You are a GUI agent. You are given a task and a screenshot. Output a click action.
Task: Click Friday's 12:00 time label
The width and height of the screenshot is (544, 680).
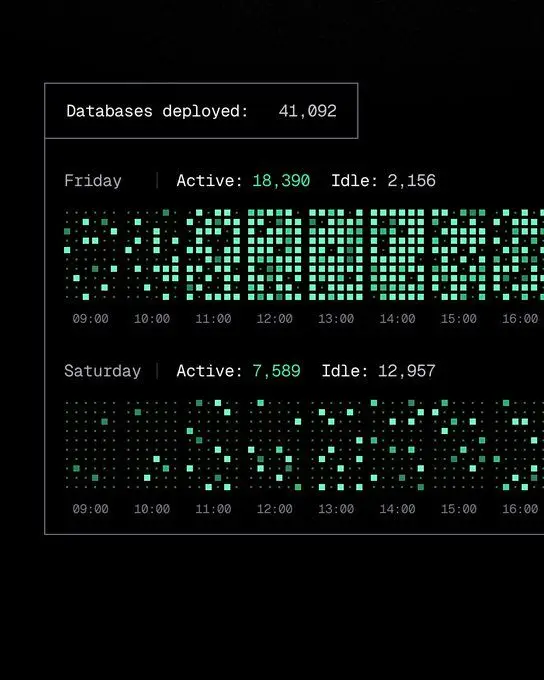pos(275,319)
